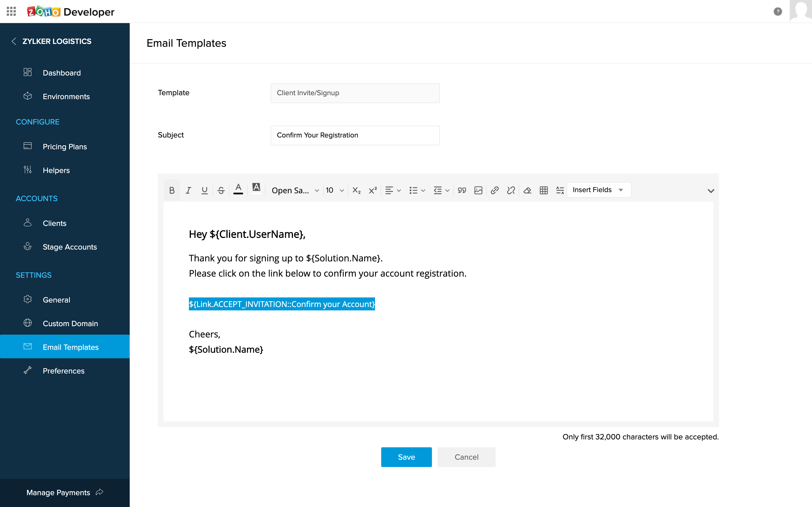Click the blockquote icon
The width and height of the screenshot is (812, 507).
(462, 190)
